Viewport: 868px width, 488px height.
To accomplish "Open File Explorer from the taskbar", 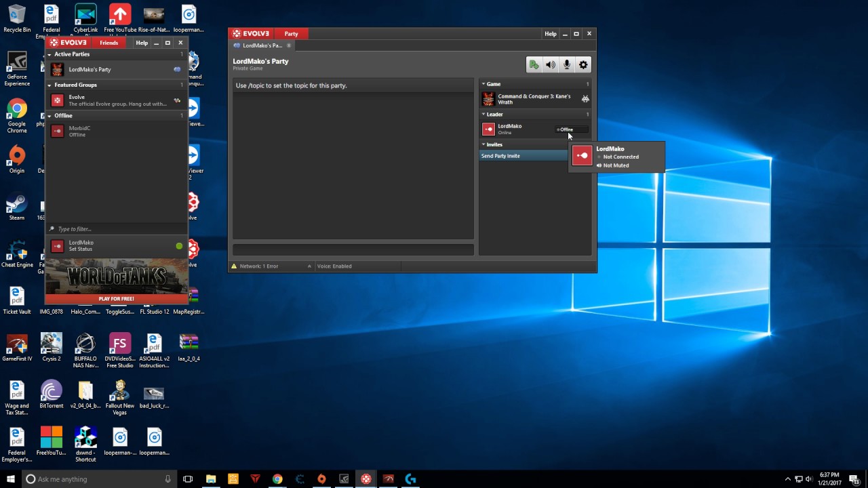I will [x=211, y=479].
